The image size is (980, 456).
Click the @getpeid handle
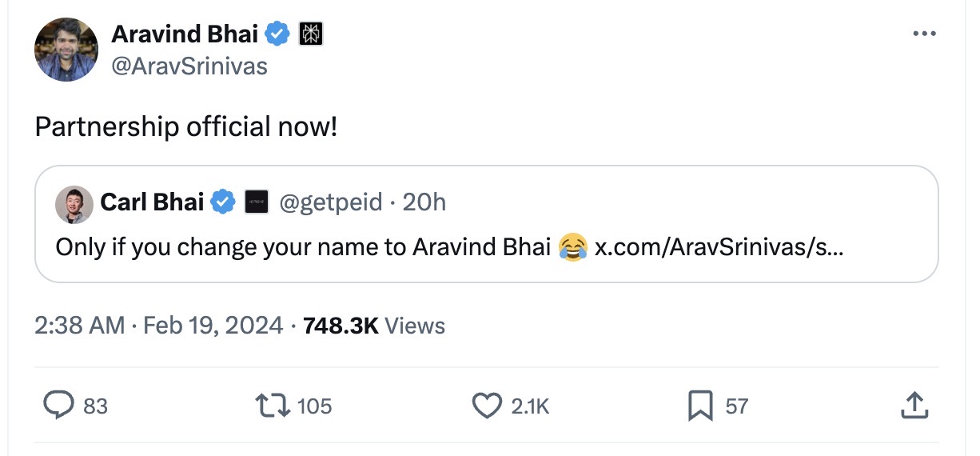pyautogui.click(x=331, y=202)
